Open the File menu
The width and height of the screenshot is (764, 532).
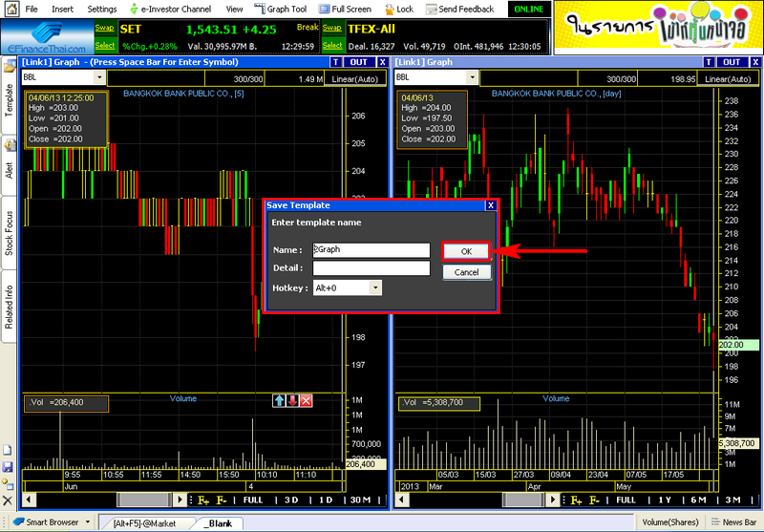[32, 9]
